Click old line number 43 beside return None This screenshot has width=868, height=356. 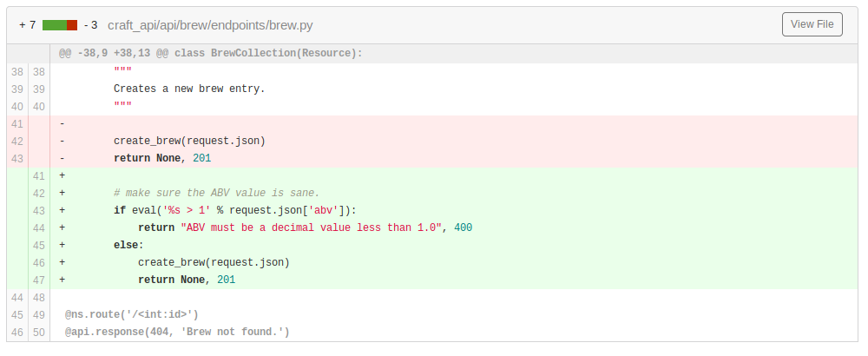[17, 158]
